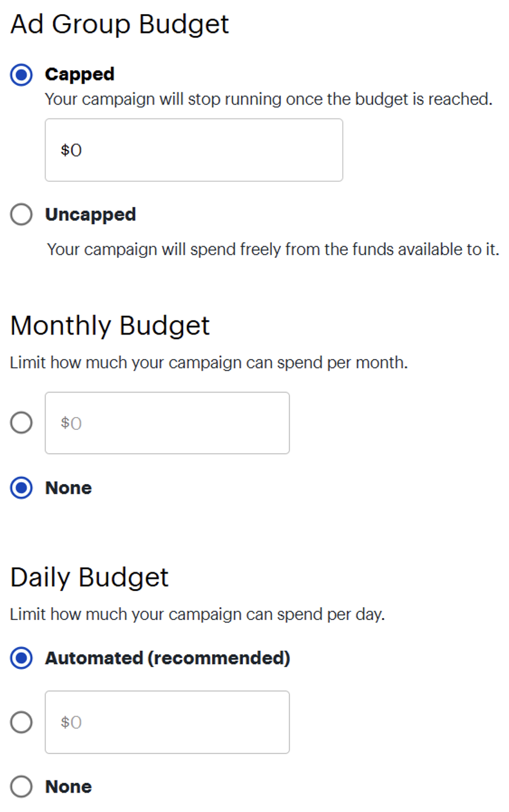Focus the Monthly Budget dollar amount field
Viewport: 509px width, 812px height.
(x=167, y=423)
